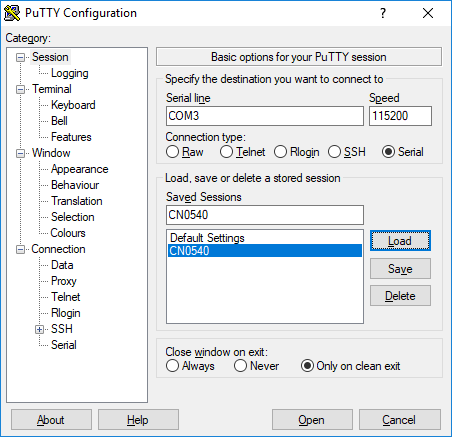Open the Logging category
This screenshot has width=452, height=437.
[x=70, y=73]
